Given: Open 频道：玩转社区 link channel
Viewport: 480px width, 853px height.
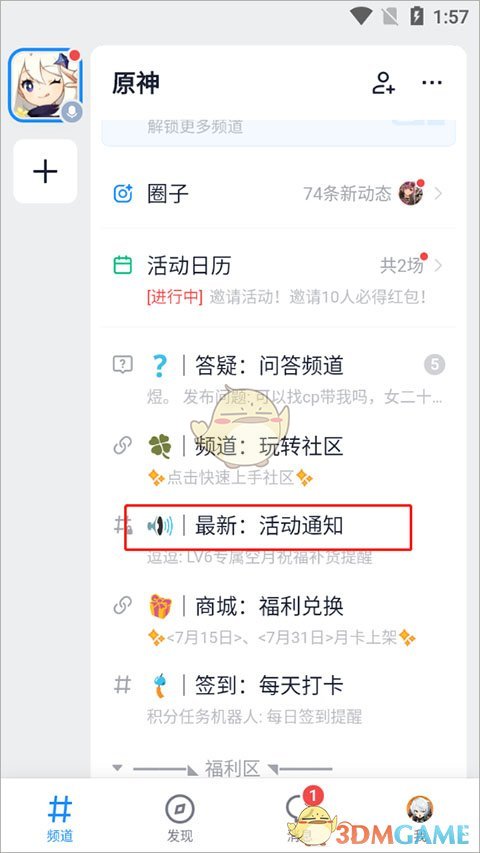Looking at the screenshot, I should click(x=279, y=459).
